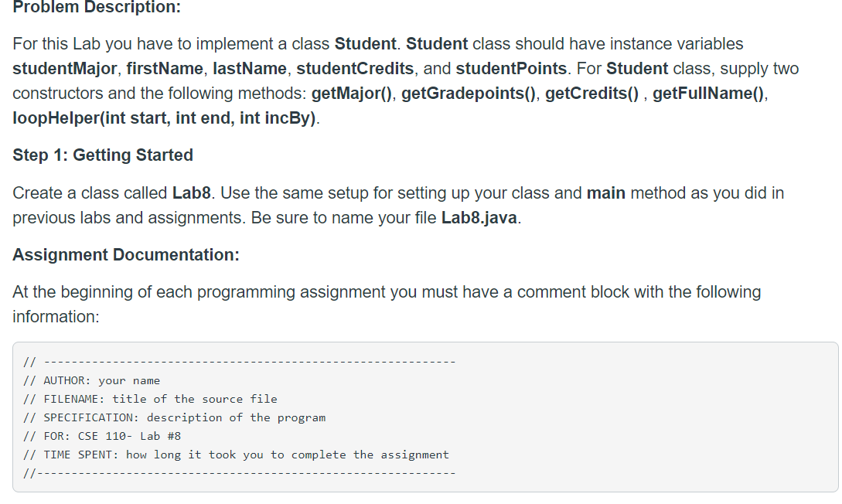
Task: Click the bold studentPoints variable name
Action: (x=511, y=69)
